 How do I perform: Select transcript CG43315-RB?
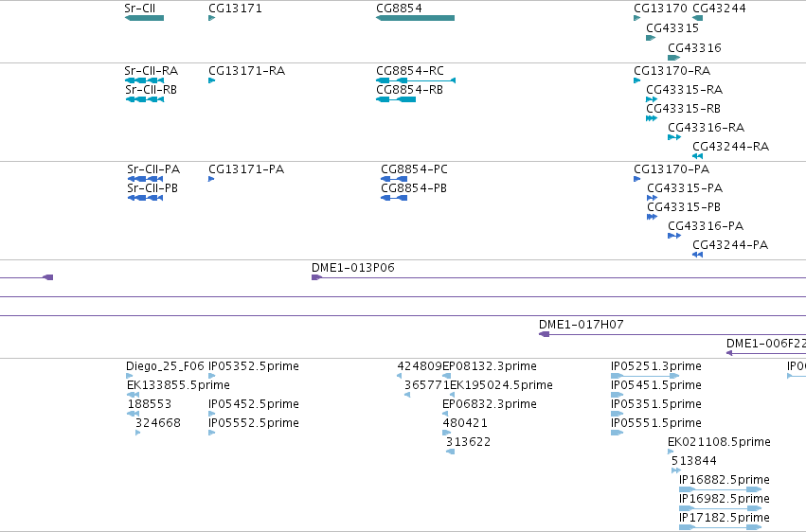pos(652,118)
